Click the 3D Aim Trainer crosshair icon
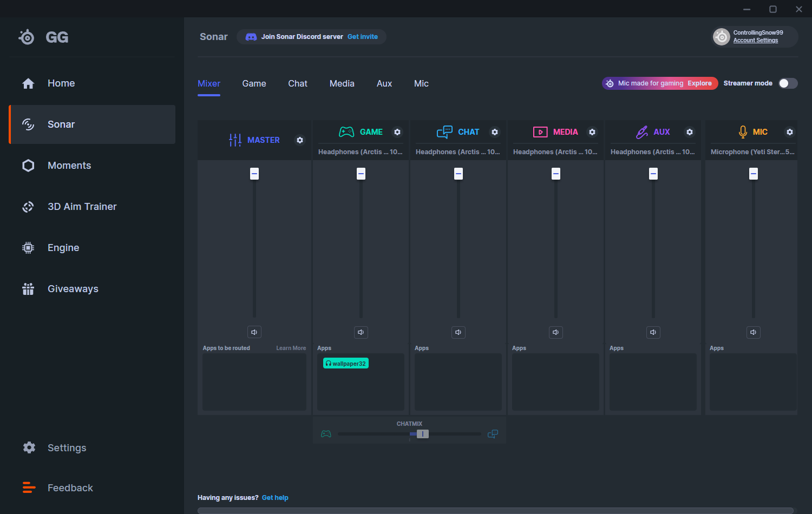 (x=28, y=207)
